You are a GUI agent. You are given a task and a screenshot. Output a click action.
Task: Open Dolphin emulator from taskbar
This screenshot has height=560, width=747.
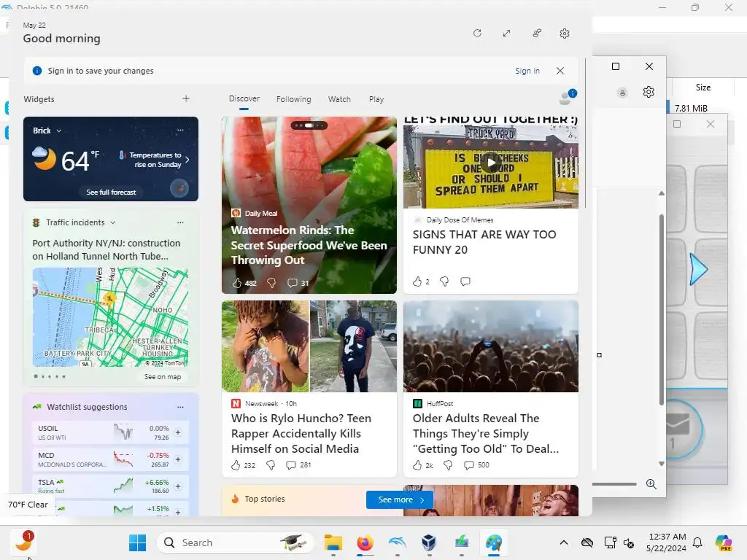point(398,542)
